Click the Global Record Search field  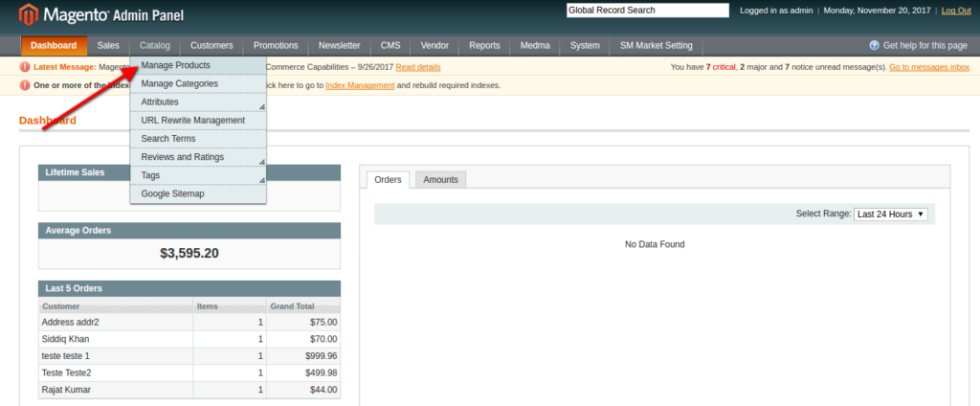tap(648, 10)
